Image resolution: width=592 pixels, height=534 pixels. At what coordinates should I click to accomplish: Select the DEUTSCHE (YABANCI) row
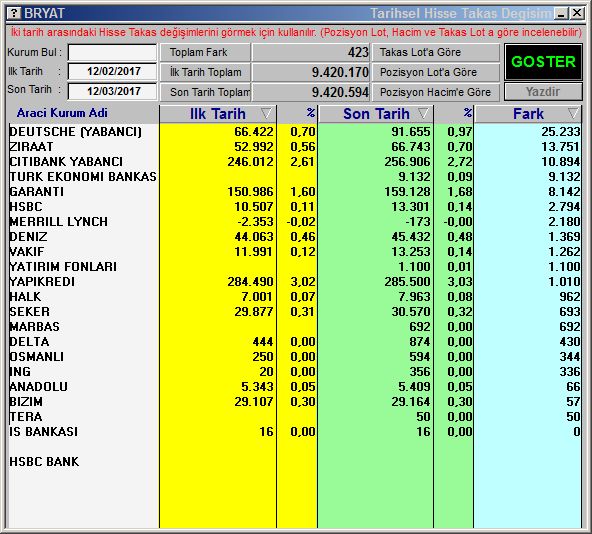click(295, 131)
